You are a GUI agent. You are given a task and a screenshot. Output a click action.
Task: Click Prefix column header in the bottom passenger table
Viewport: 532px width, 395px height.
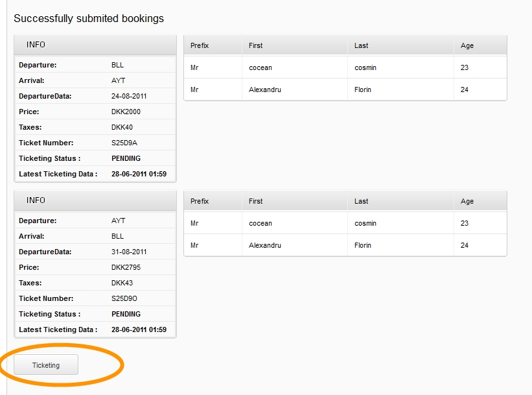200,201
